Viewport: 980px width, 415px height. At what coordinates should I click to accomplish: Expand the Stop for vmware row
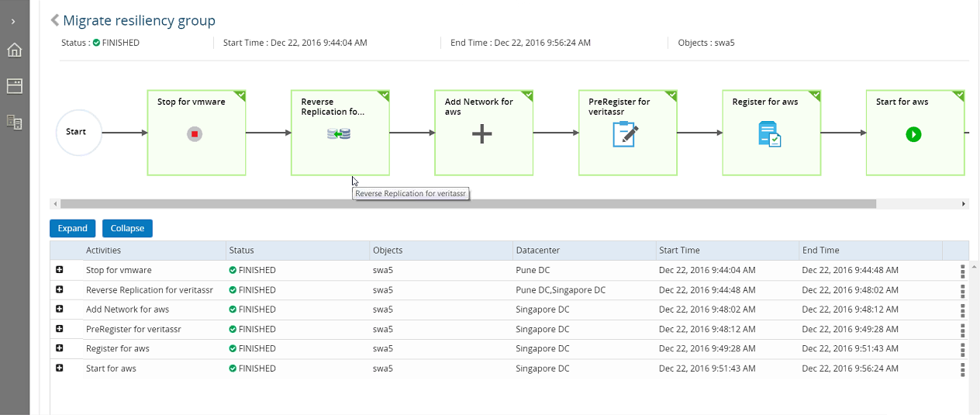(x=60, y=270)
